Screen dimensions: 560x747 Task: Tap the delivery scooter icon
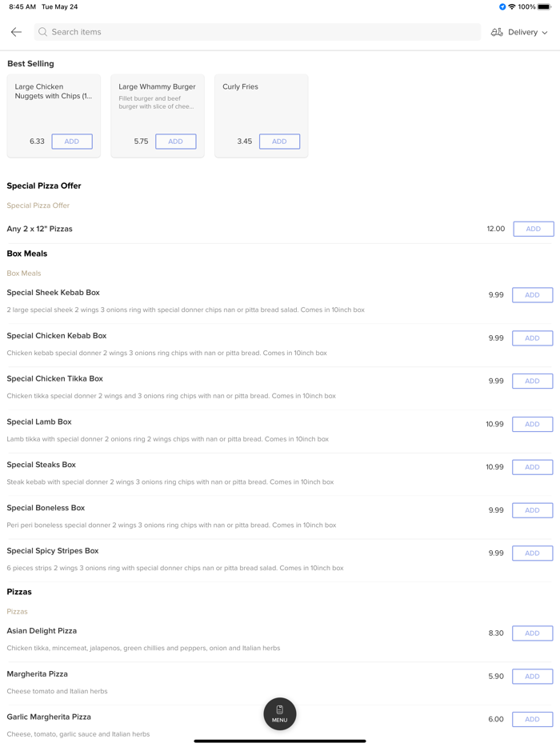[497, 32]
